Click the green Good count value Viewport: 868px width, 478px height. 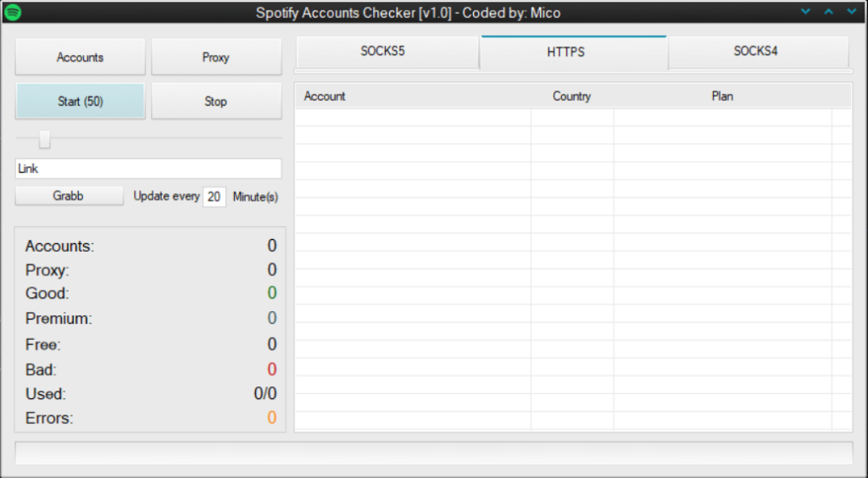pyautogui.click(x=272, y=292)
